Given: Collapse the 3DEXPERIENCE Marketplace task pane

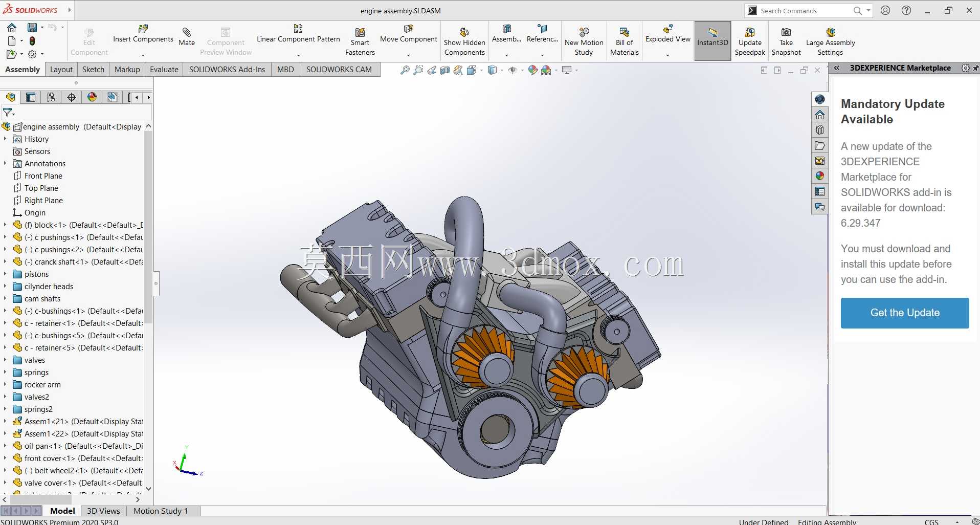Looking at the screenshot, I should (837, 68).
